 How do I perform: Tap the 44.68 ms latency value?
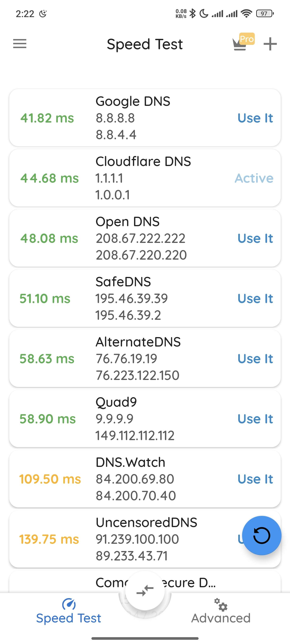[x=50, y=178]
